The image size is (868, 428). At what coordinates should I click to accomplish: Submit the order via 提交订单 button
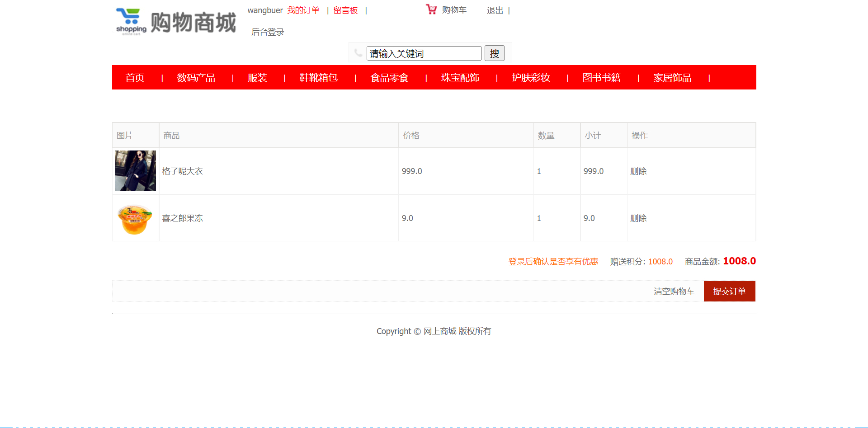[x=729, y=291]
